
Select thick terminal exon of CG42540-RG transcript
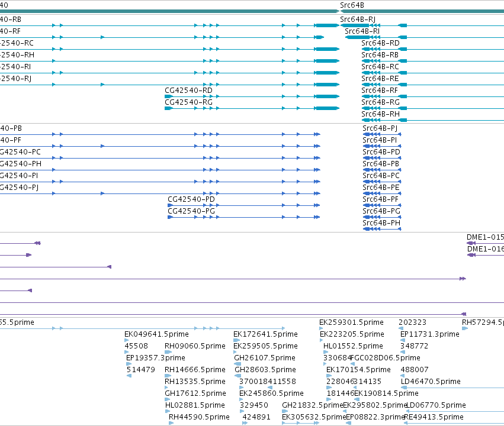point(327,108)
